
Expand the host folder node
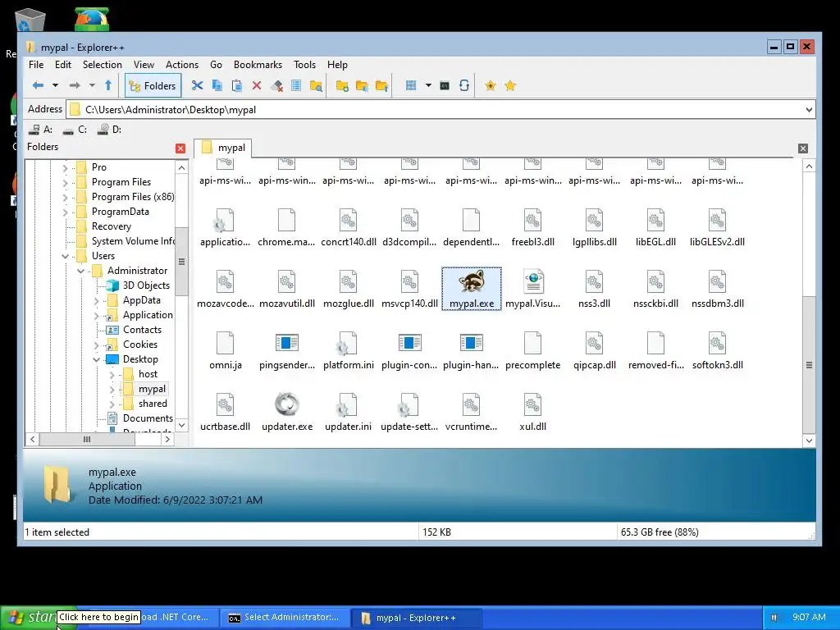coord(112,374)
